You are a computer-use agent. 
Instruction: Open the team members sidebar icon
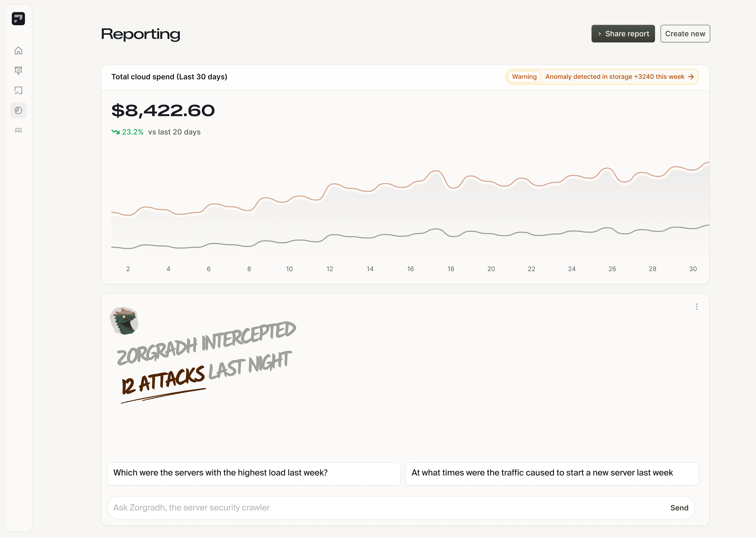[x=18, y=130]
